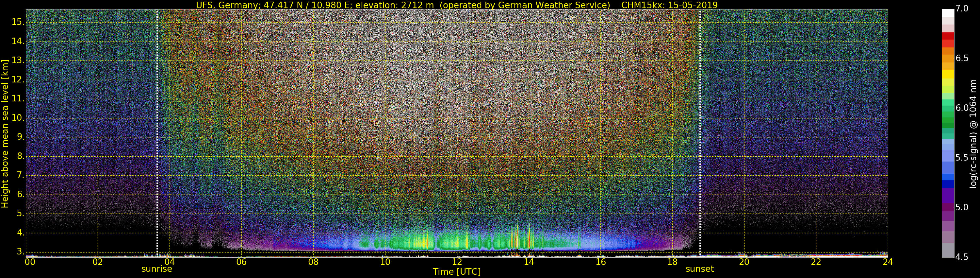The height and width of the screenshot is (278, 980).
Task: Click the 22 tick label on time axis
Action: coord(816,262)
